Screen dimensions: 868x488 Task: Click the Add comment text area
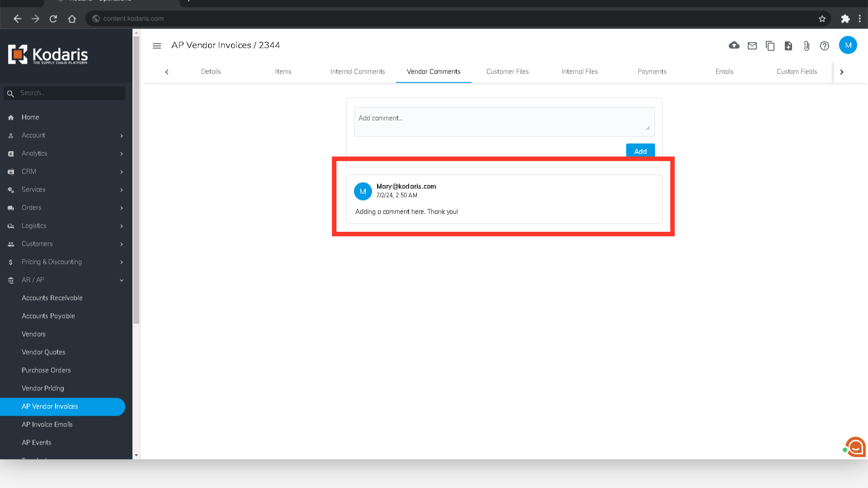click(x=504, y=122)
